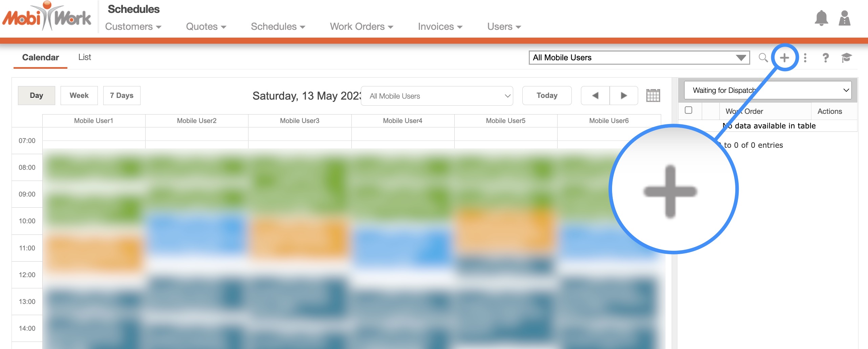This screenshot has height=349, width=868.
Task: Open the calendar date picker grid icon
Action: (653, 96)
